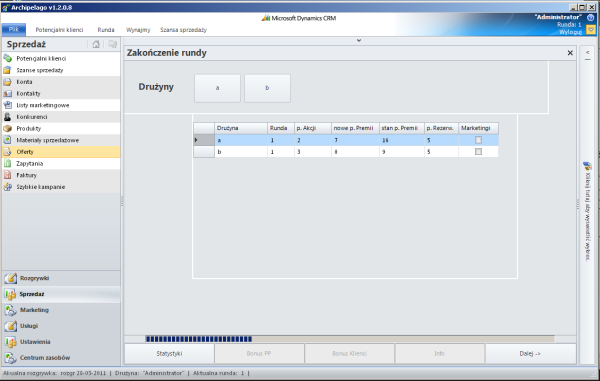Expand the ribbon with the down chevron

pyautogui.click(x=359, y=40)
